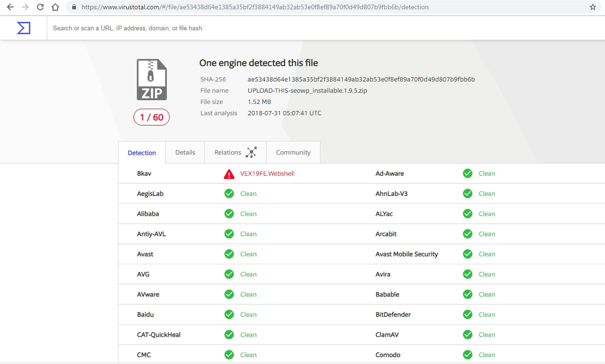605x364 pixels.
Task: Click the red warning icon beside Bkav
Action: click(x=229, y=174)
